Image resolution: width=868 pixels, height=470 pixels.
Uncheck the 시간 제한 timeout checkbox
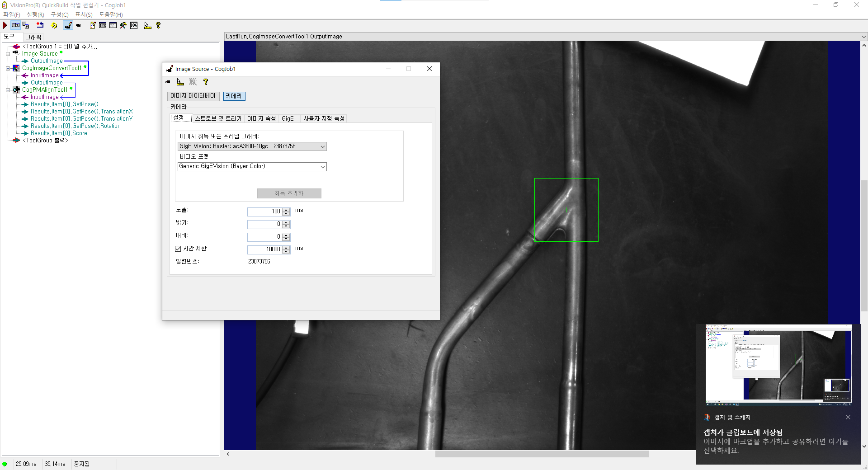coord(178,249)
